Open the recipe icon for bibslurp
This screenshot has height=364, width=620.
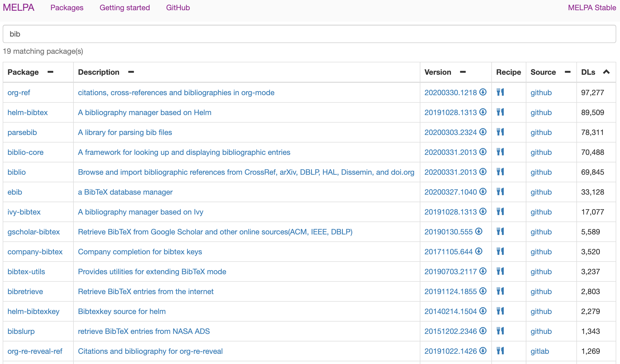(x=500, y=331)
